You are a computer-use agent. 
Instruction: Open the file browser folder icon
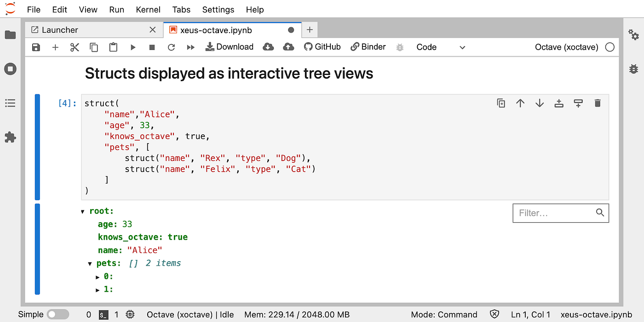(10, 35)
